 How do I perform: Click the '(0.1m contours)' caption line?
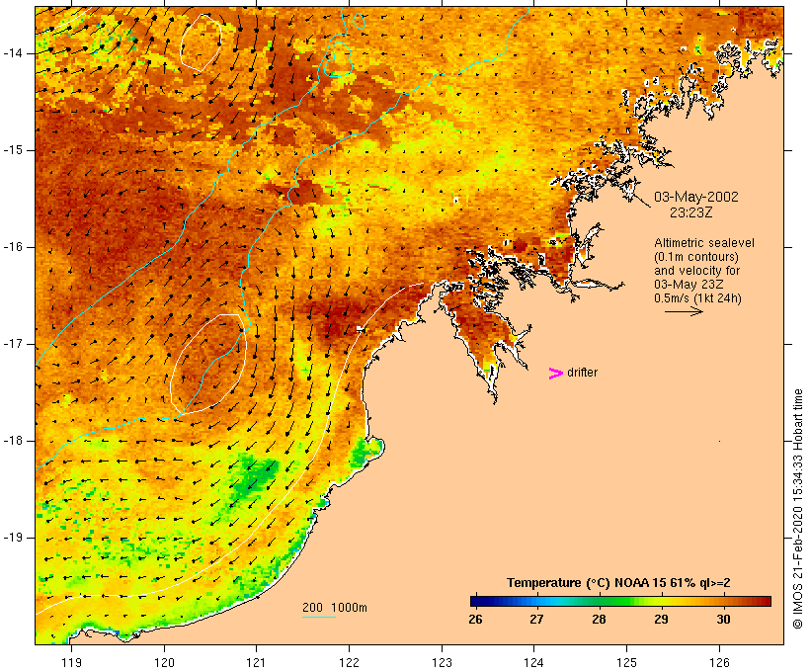click(x=696, y=257)
